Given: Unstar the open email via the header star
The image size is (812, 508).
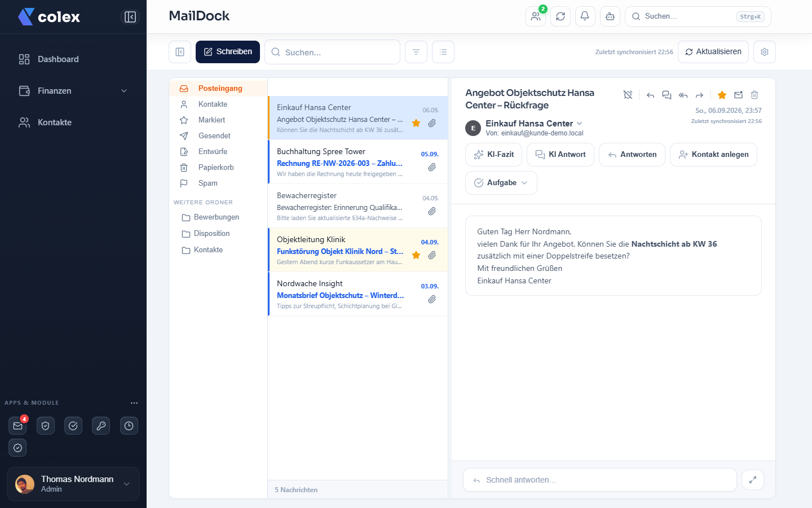Looking at the screenshot, I should (722, 95).
